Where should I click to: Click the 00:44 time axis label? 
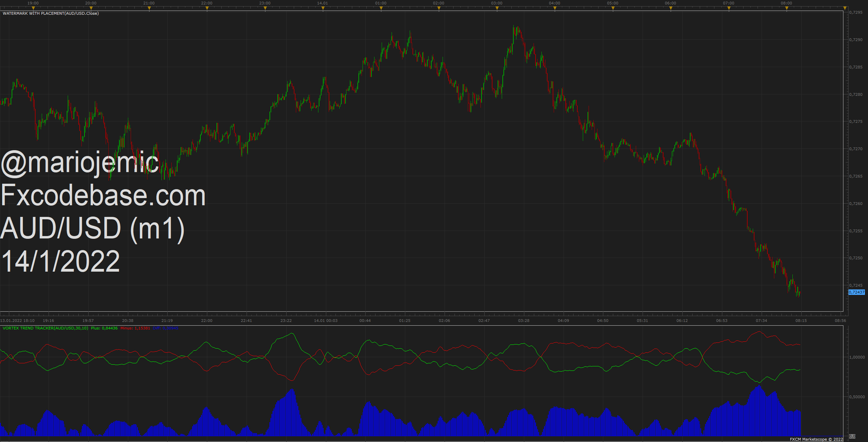click(365, 321)
